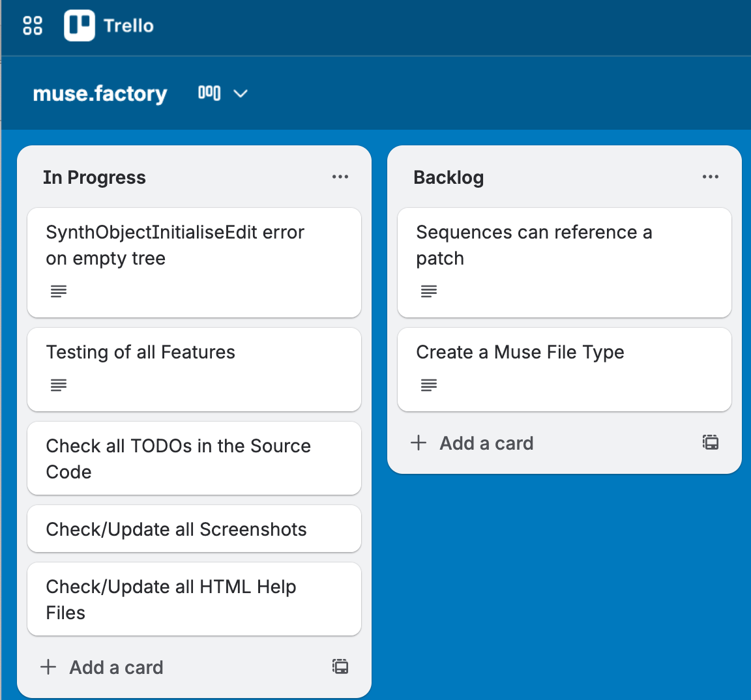Open the Check/Update all Screenshots card
The image size is (751, 700).
[194, 529]
